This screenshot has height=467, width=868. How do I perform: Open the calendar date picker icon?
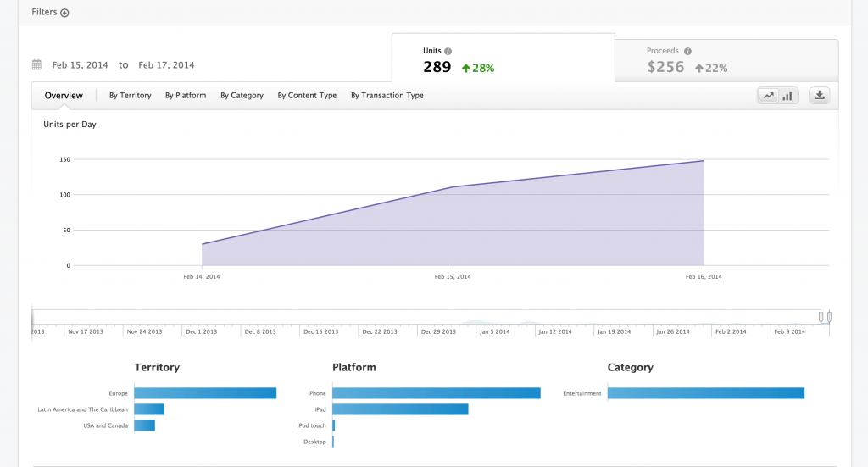click(x=36, y=64)
